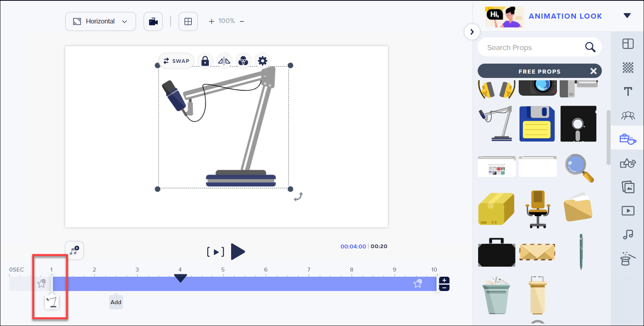The height and width of the screenshot is (326, 644).
Task: Lock the selected microphone prop
Action: (205, 61)
